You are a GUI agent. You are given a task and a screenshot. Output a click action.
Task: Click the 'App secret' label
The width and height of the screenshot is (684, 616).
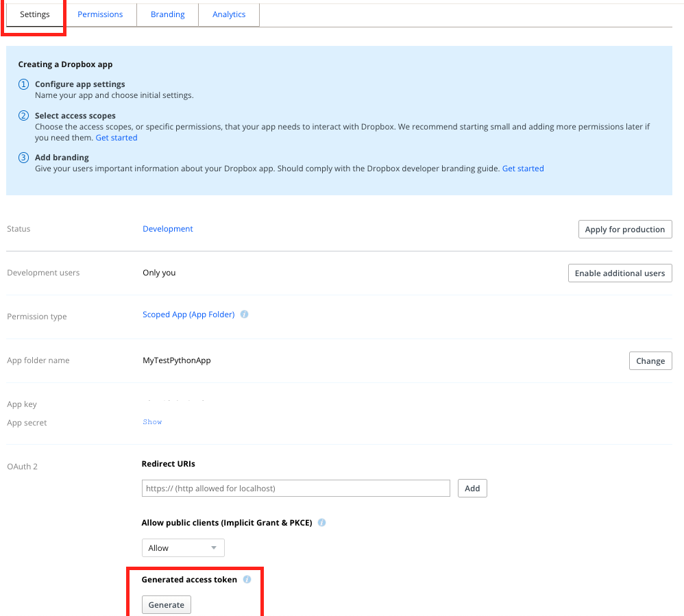(27, 423)
